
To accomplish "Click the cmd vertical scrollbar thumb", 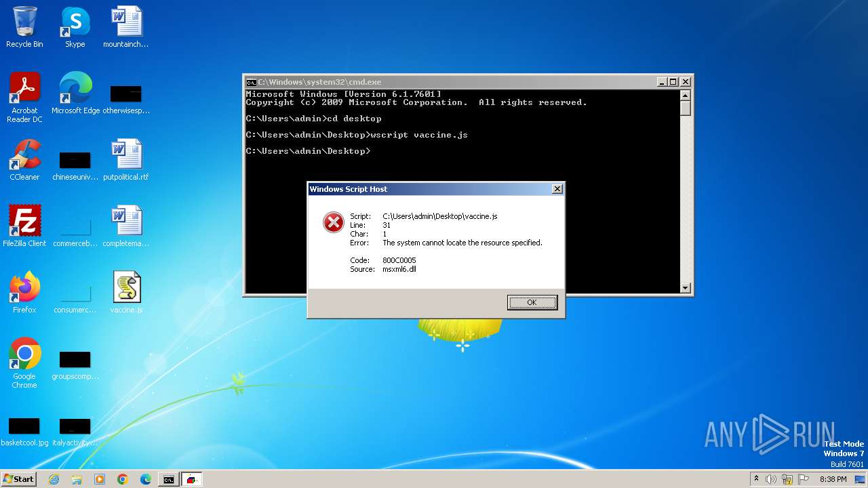I will (686, 108).
